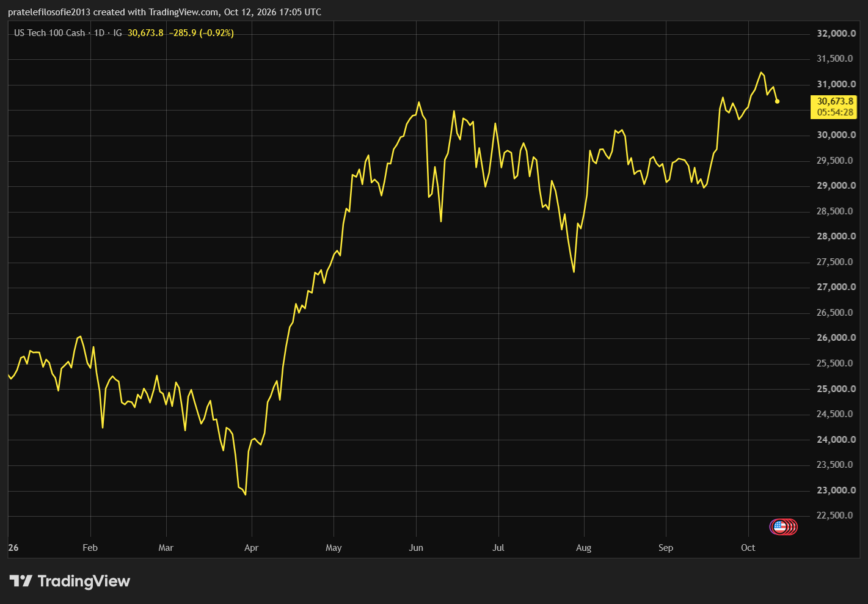Click the 25,000.0 price axis label
This screenshot has width=868, height=604.
pos(836,389)
